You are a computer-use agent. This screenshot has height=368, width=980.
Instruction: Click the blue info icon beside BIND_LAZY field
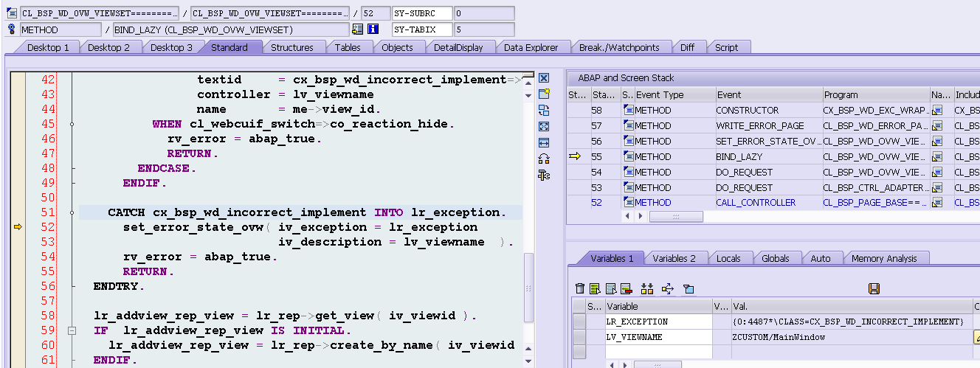pos(373,29)
